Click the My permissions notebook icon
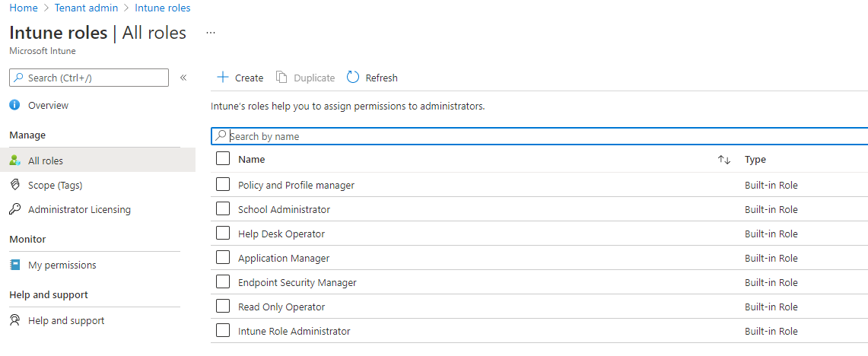Screen dimensions: 868x356 click(x=15, y=265)
